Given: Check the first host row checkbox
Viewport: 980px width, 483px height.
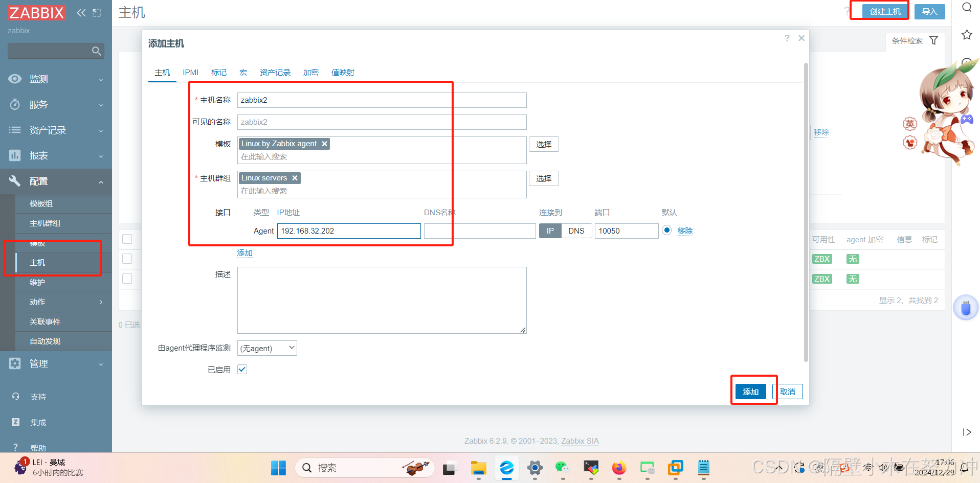Looking at the screenshot, I should [x=127, y=259].
